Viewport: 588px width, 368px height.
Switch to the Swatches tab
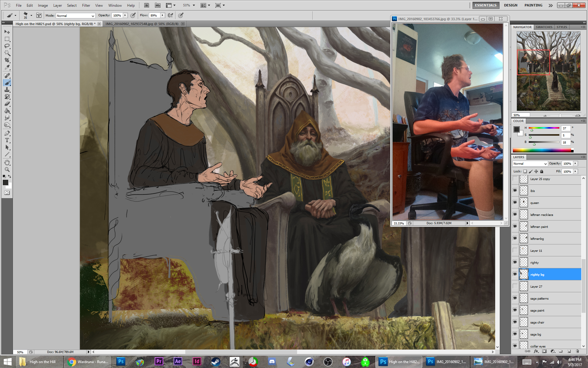tap(544, 27)
